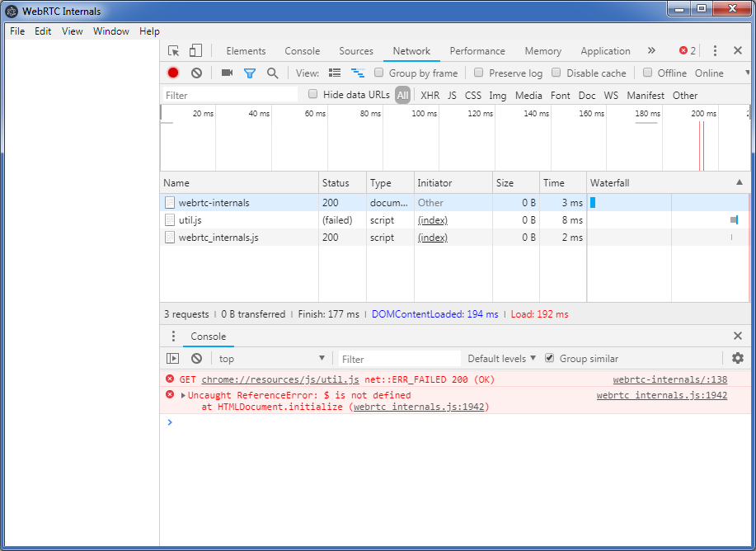
Task: Enable Preserve log checkbox
Action: click(478, 73)
